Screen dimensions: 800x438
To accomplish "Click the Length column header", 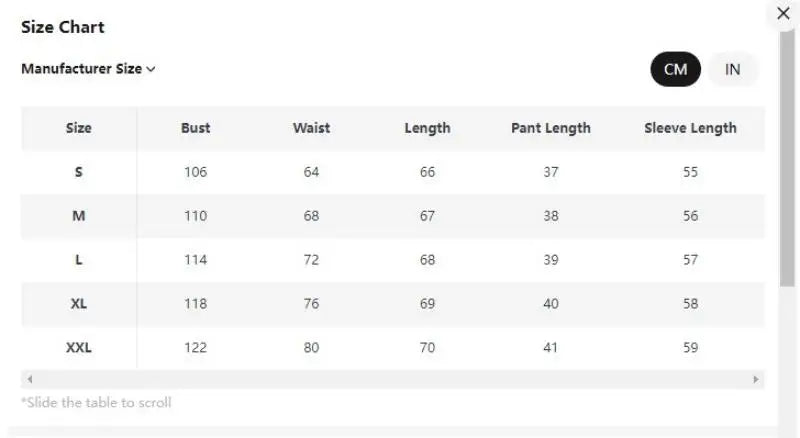I will [427, 128].
